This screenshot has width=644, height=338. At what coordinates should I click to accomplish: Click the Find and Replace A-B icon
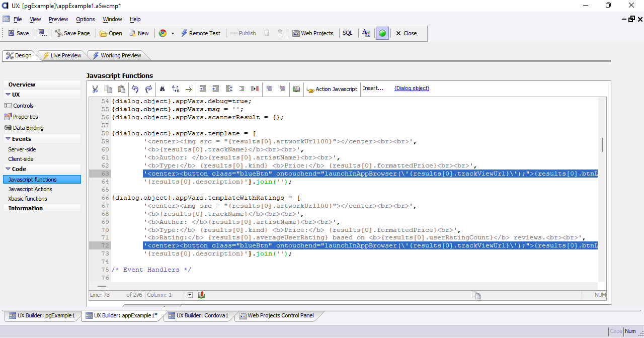coord(176,89)
